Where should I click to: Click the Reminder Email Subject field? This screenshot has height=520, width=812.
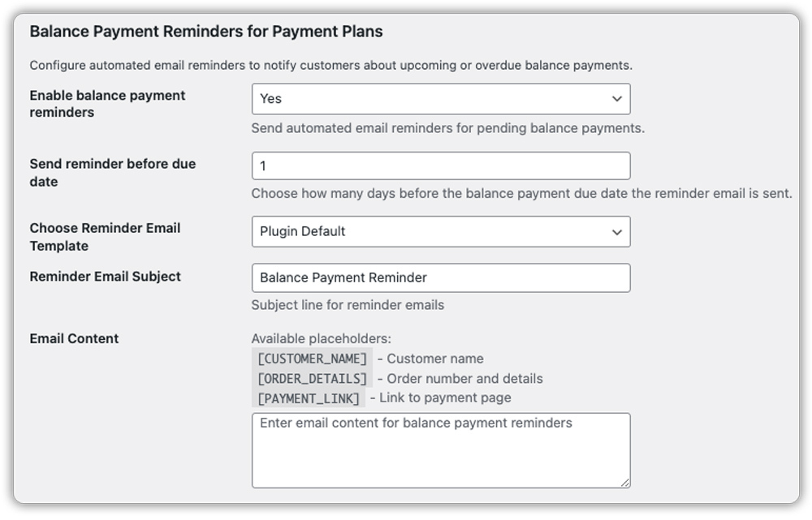(x=441, y=277)
